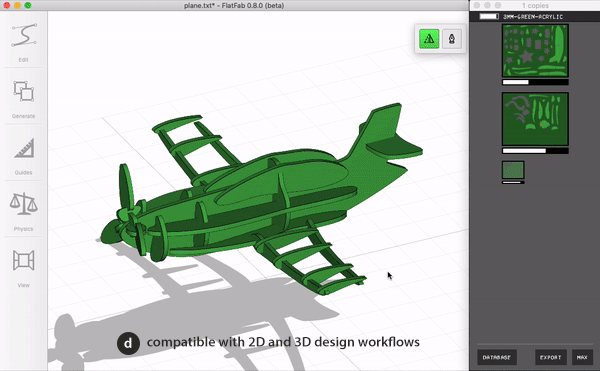Click the plane.txt FlatFab window title
The height and width of the screenshot is (371, 600).
234,5
